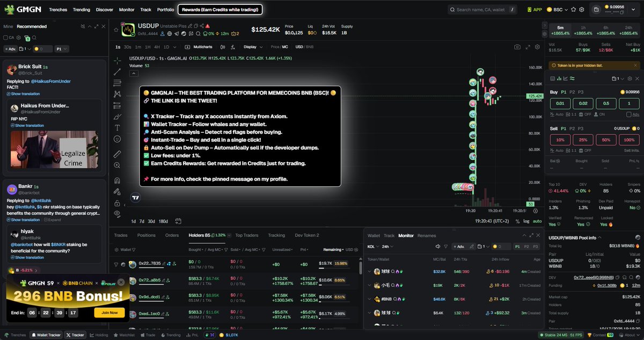Switch chart currency to BNB
The height and width of the screenshot is (340, 644).
click(310, 47)
